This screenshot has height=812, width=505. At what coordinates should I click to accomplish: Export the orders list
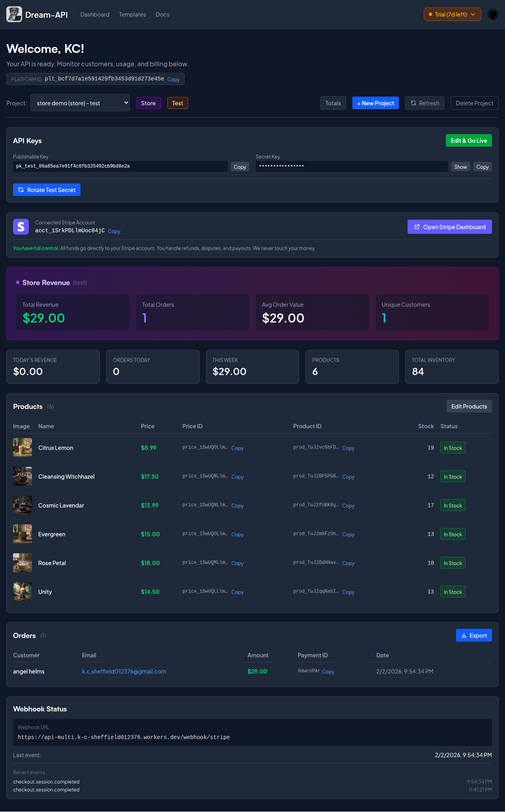(x=474, y=635)
